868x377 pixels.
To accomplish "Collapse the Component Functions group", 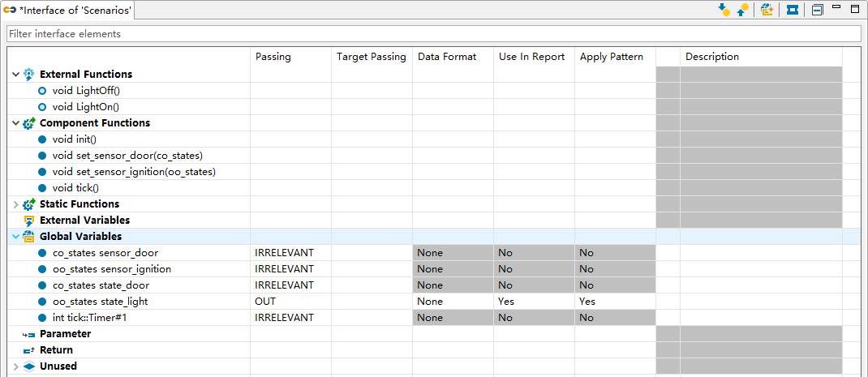I will pyautogui.click(x=15, y=123).
